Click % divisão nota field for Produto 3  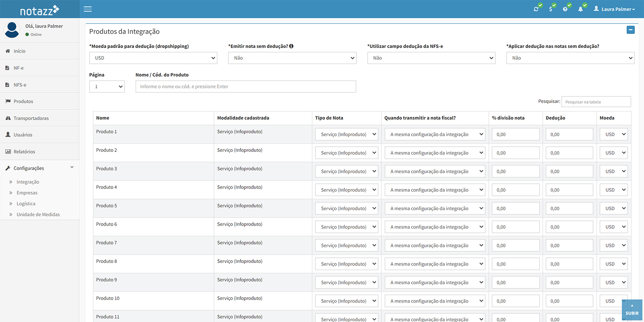pos(516,171)
